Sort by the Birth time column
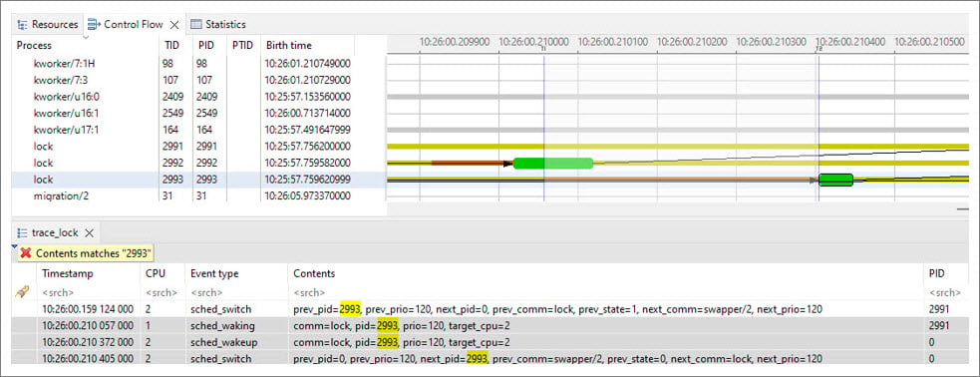The image size is (980, 377). (x=289, y=45)
